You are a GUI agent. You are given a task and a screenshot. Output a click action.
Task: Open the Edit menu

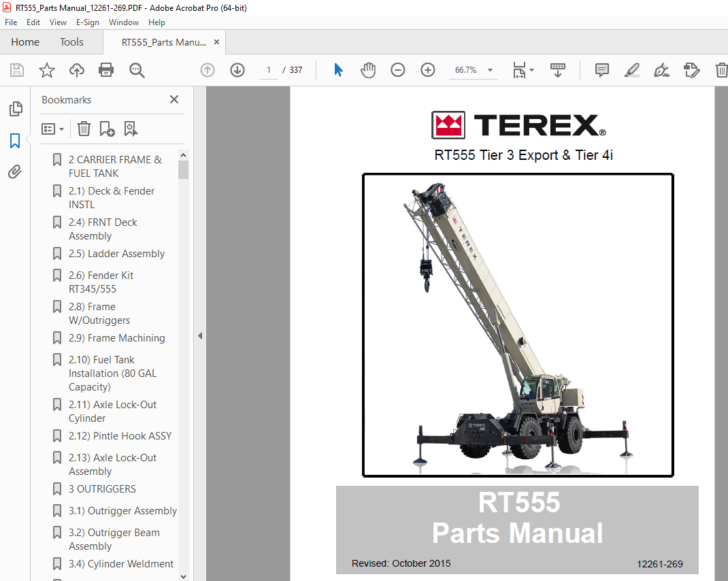point(33,22)
